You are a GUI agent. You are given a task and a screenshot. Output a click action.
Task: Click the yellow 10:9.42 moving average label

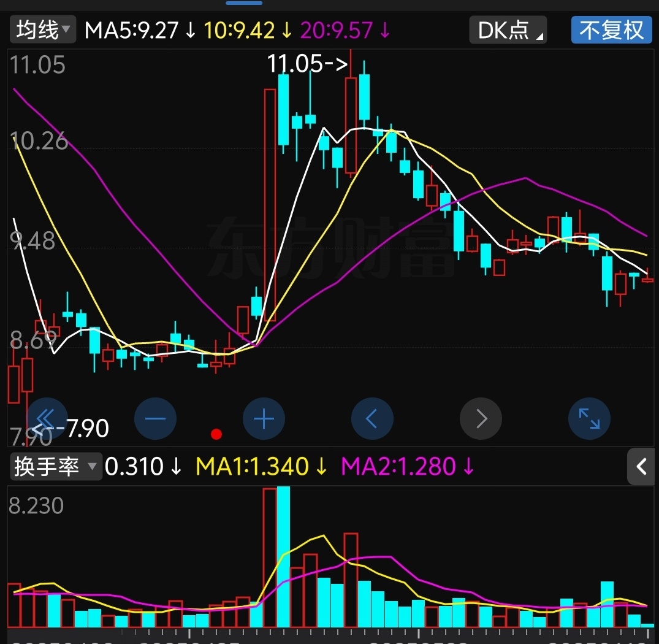pos(239,30)
